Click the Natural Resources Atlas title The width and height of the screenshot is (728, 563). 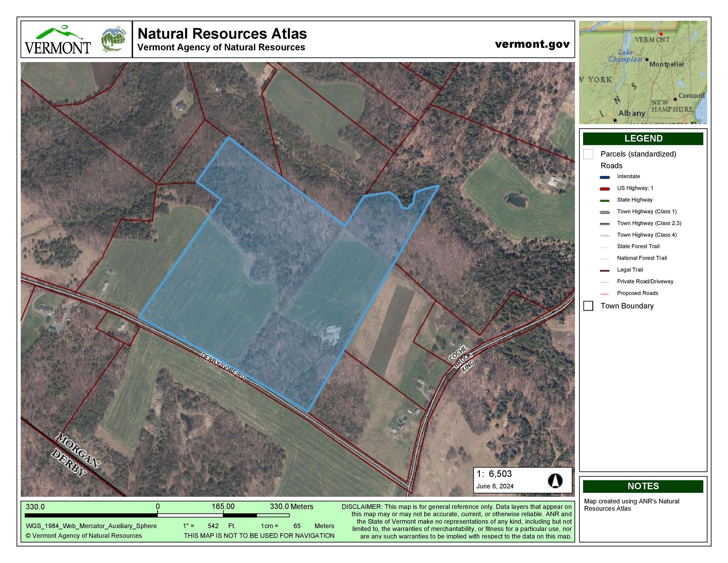(x=222, y=34)
